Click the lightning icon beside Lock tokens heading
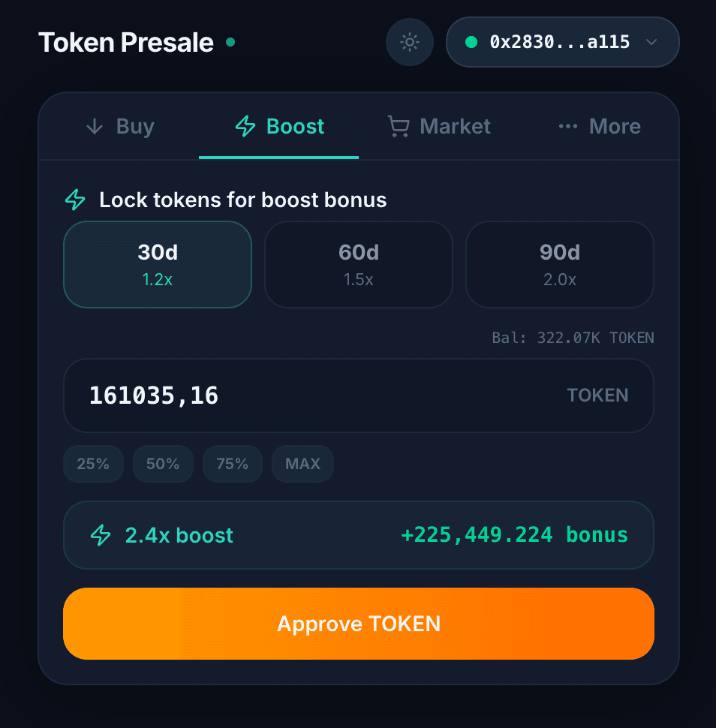Image resolution: width=716 pixels, height=728 pixels. coord(75,200)
